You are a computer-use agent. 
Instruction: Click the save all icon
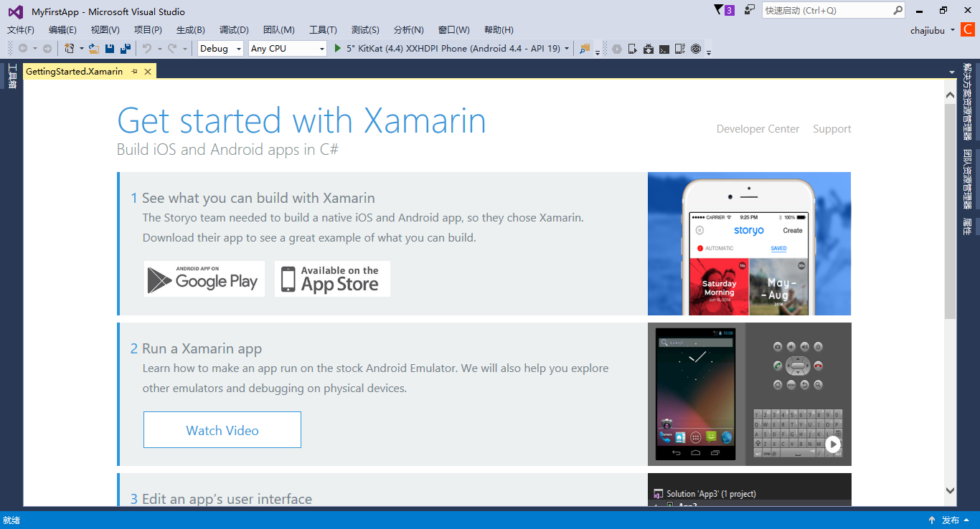126,49
